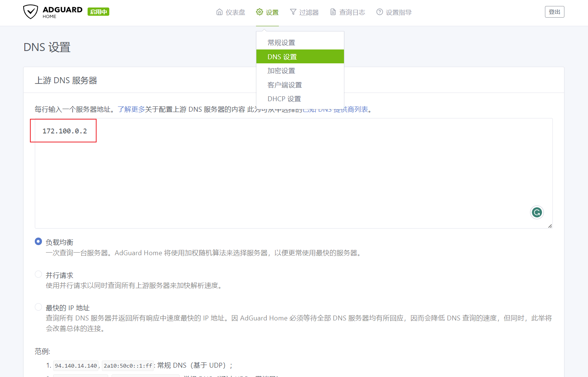Screen dimensions: 588x377
Task: Click the textarea resize handle
Action: (550, 226)
